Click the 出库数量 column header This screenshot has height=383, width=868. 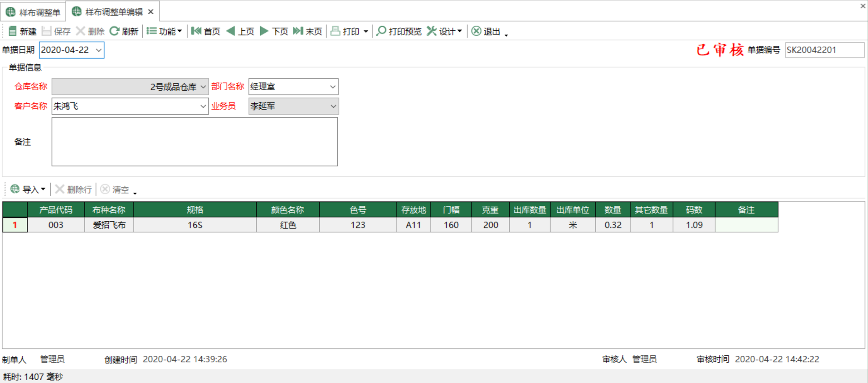click(530, 210)
